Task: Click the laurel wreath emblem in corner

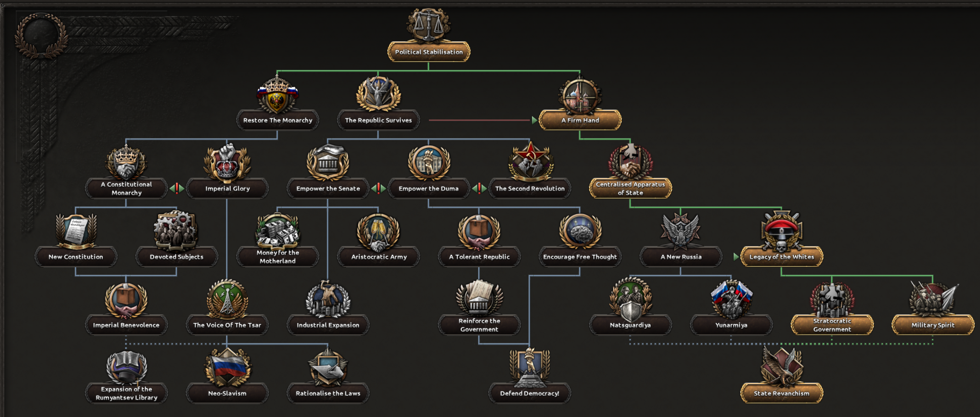Action: click(x=41, y=35)
